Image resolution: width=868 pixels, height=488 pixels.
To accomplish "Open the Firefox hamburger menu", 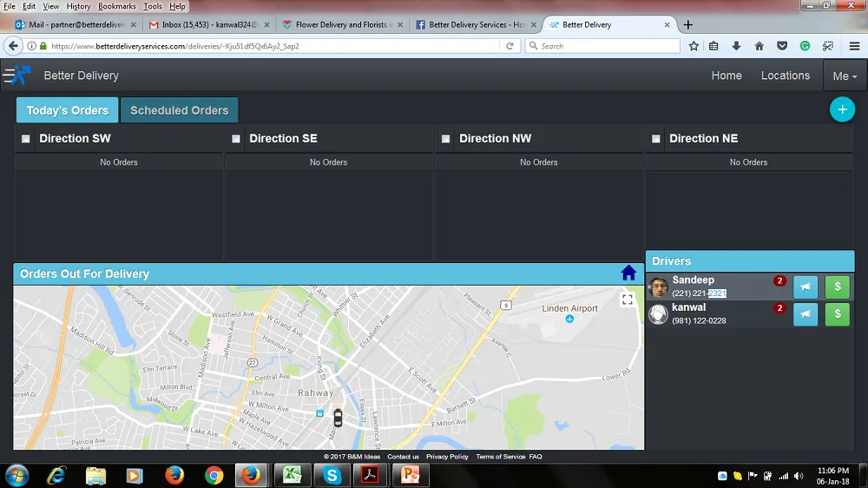I will 851,46.
